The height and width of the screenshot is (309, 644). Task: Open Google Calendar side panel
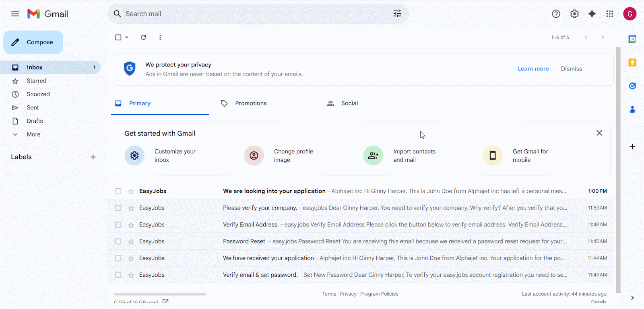(x=632, y=39)
